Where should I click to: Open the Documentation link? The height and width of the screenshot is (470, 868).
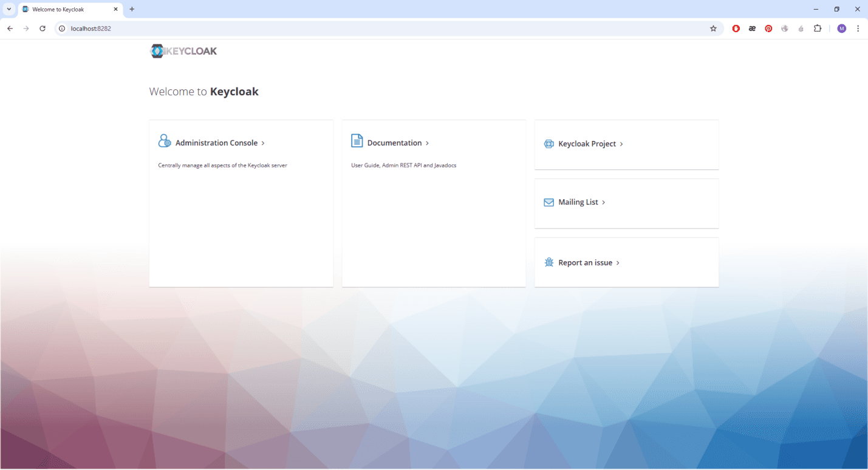(x=395, y=143)
